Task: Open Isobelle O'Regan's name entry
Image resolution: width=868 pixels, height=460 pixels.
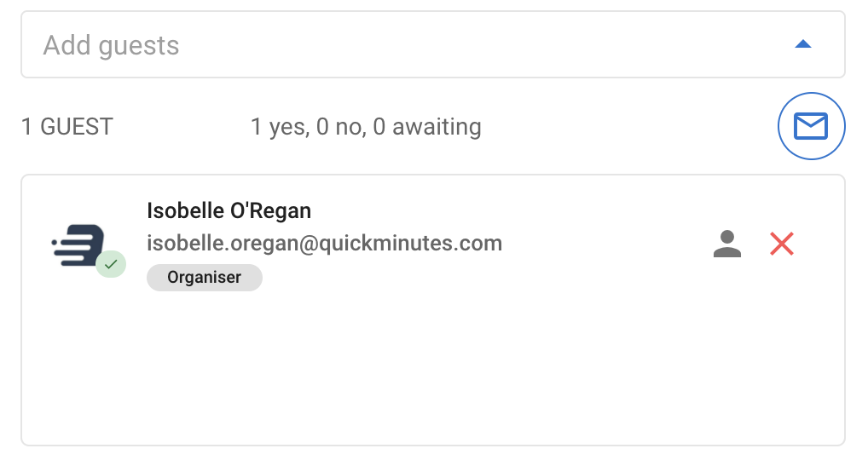Action: [229, 210]
